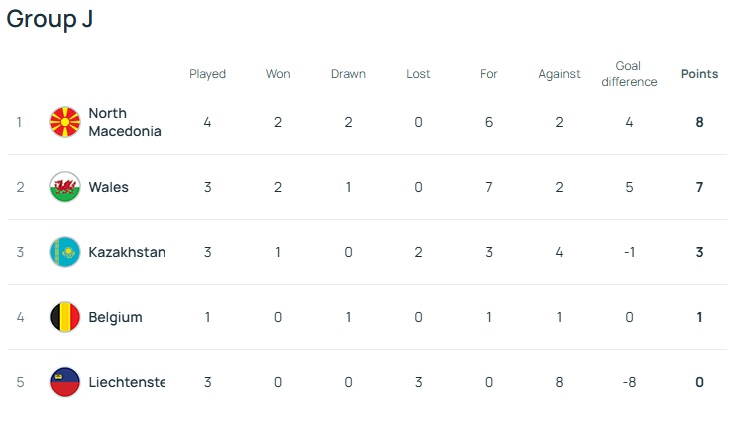This screenshot has height=421, width=746.
Task: Click the North Macedonia flag icon
Action: pos(65,122)
